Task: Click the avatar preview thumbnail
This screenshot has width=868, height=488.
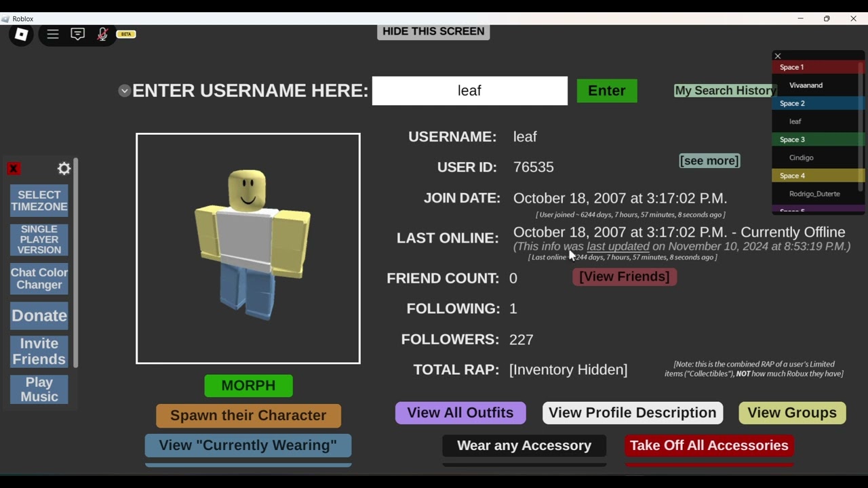Action: coord(248,249)
